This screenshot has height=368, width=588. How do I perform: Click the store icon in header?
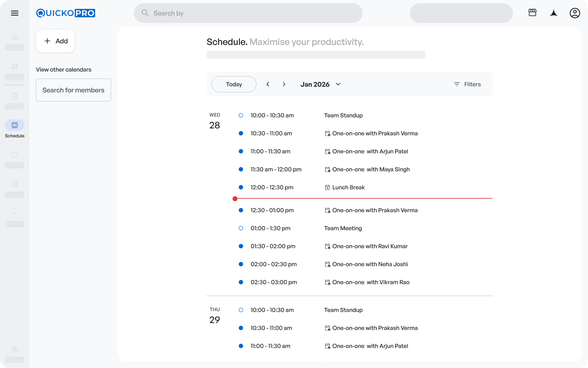click(x=532, y=13)
